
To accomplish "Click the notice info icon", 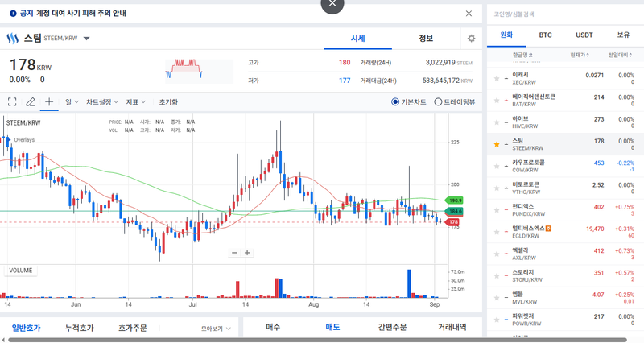I will (13, 14).
